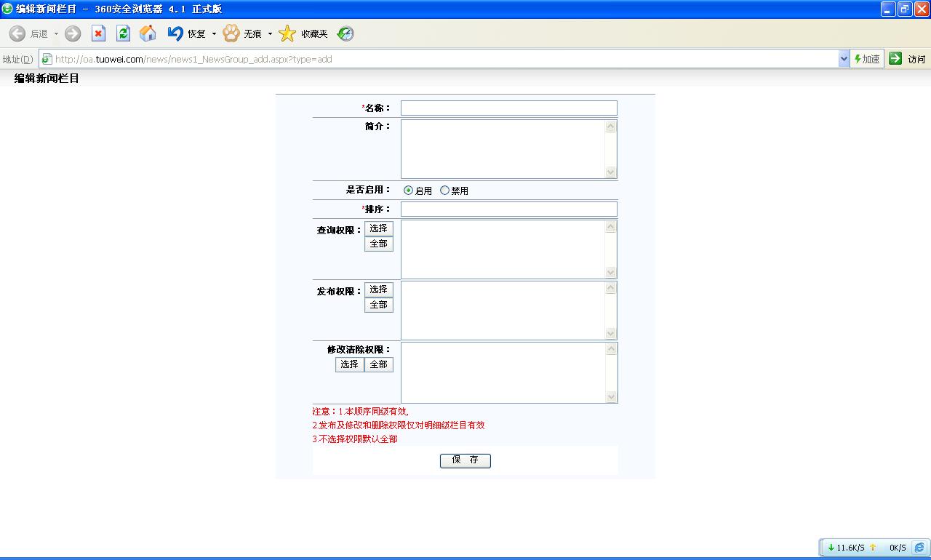Screen dimensions: 931x560
Task: Click the 简介 textarea scrollbar down arrow
Action: click(x=610, y=172)
